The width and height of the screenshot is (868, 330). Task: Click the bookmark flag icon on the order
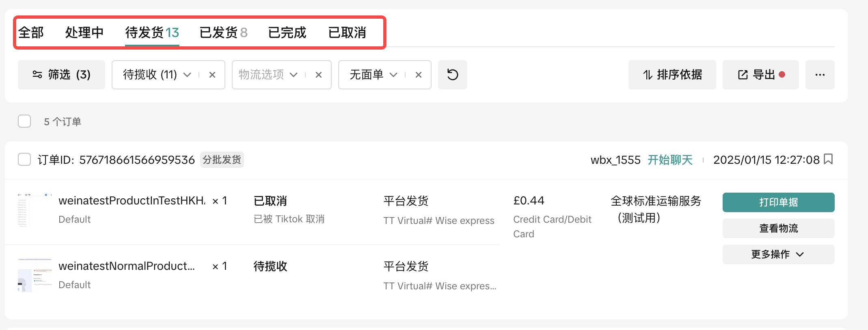point(829,159)
